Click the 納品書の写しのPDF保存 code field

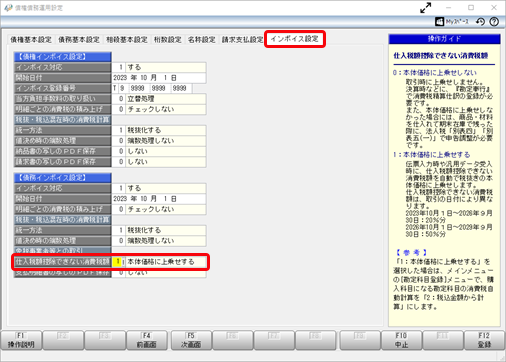pyautogui.click(x=119, y=151)
